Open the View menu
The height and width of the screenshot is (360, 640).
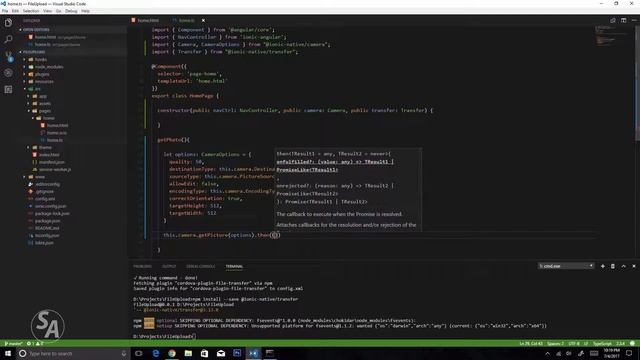click(x=47, y=11)
